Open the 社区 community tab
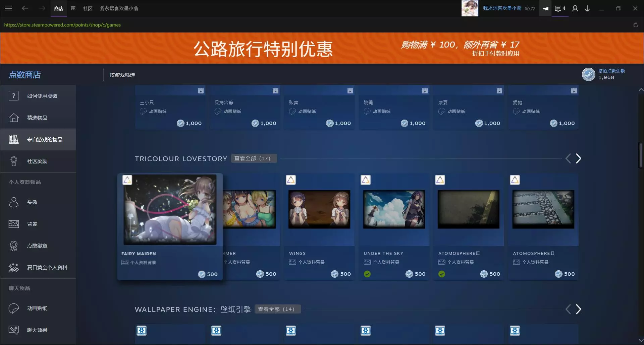Image resolution: width=644 pixels, height=345 pixels. tap(88, 8)
